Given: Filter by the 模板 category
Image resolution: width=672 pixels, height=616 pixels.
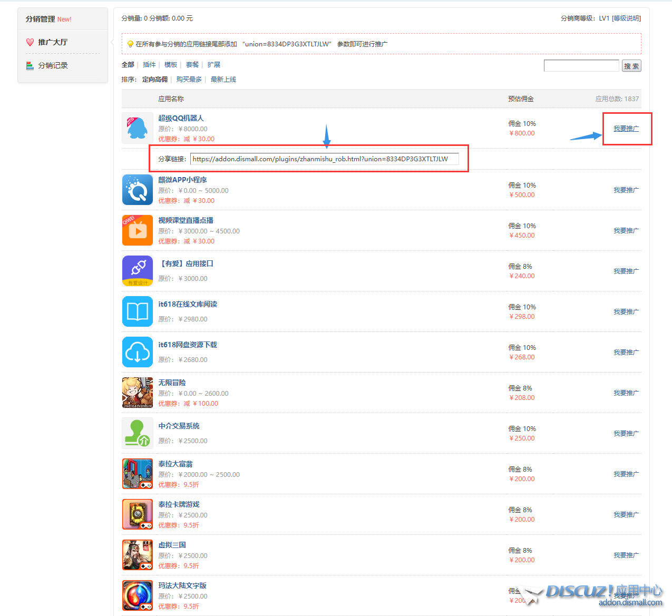Looking at the screenshot, I should [x=171, y=65].
